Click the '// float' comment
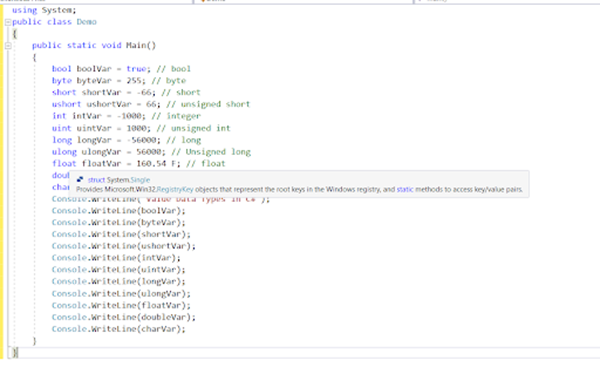 pyautogui.click(x=205, y=164)
